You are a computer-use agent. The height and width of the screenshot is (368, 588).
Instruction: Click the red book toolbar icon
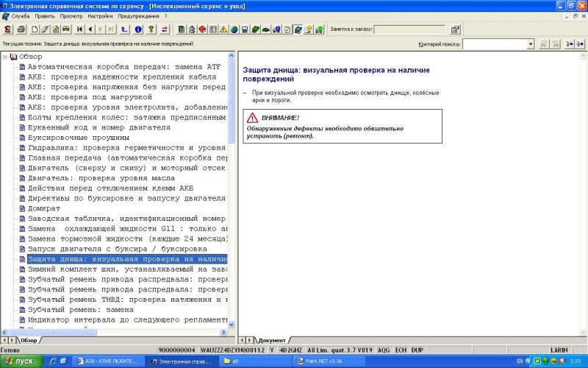[x=202, y=29]
